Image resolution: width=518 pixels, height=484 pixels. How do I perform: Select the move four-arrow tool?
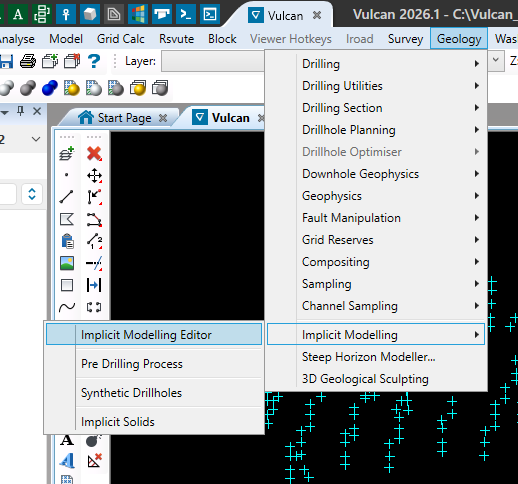(94, 175)
